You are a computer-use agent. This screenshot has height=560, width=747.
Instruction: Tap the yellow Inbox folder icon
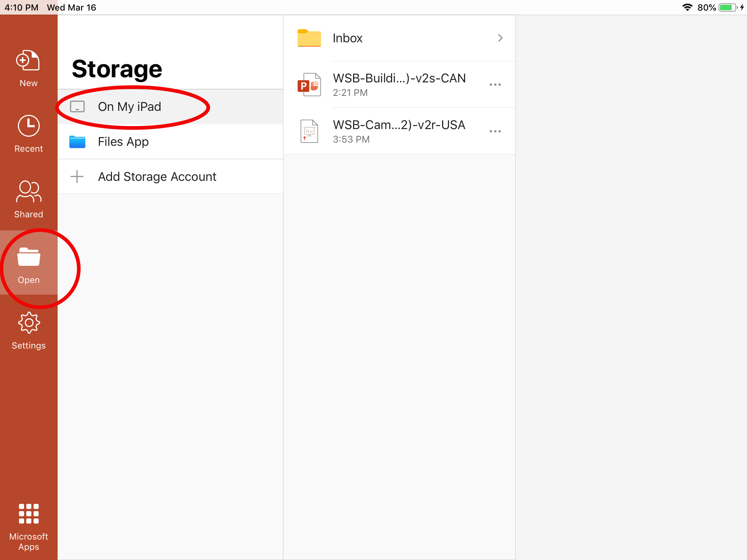pyautogui.click(x=309, y=38)
